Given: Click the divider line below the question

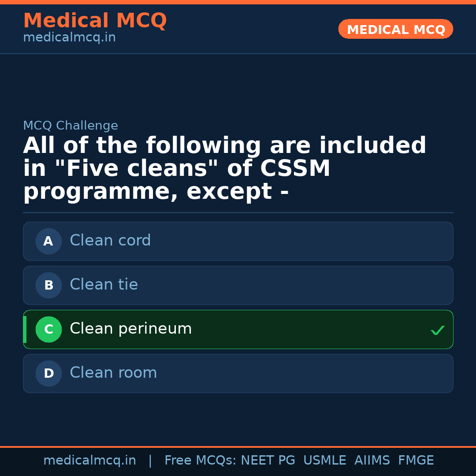Looking at the screenshot, I should pos(238,213).
